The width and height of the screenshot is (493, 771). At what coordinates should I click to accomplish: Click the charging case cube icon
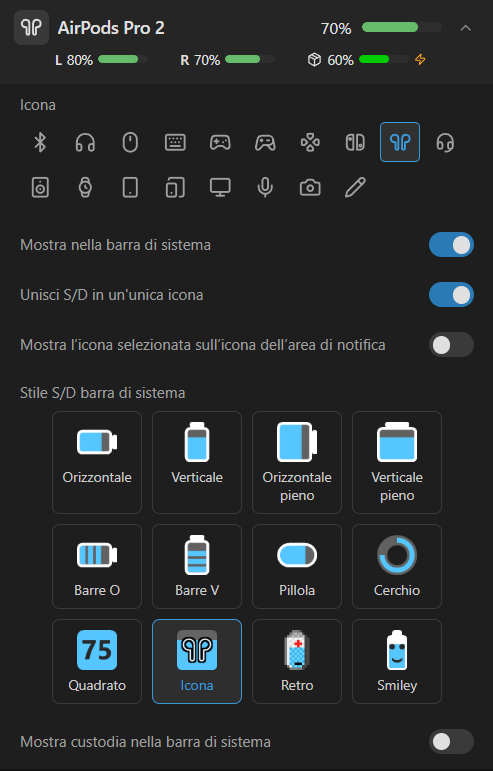click(314, 59)
